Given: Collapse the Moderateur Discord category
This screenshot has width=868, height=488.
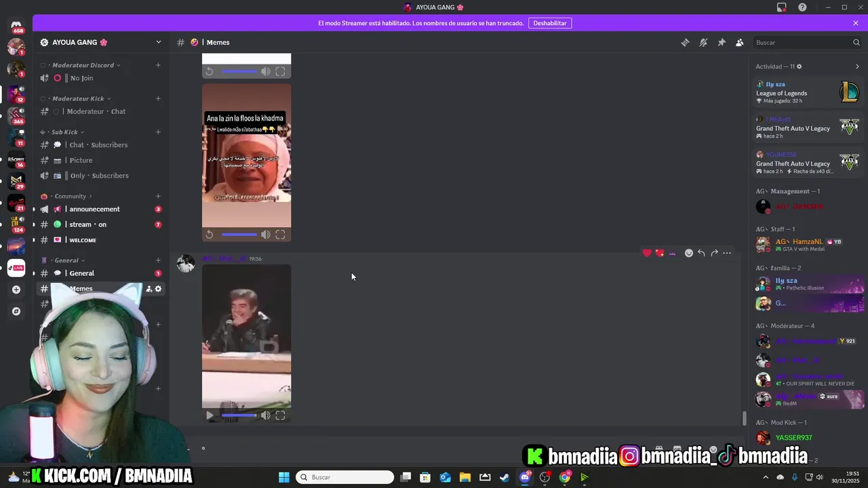Looking at the screenshot, I should 84,65.
